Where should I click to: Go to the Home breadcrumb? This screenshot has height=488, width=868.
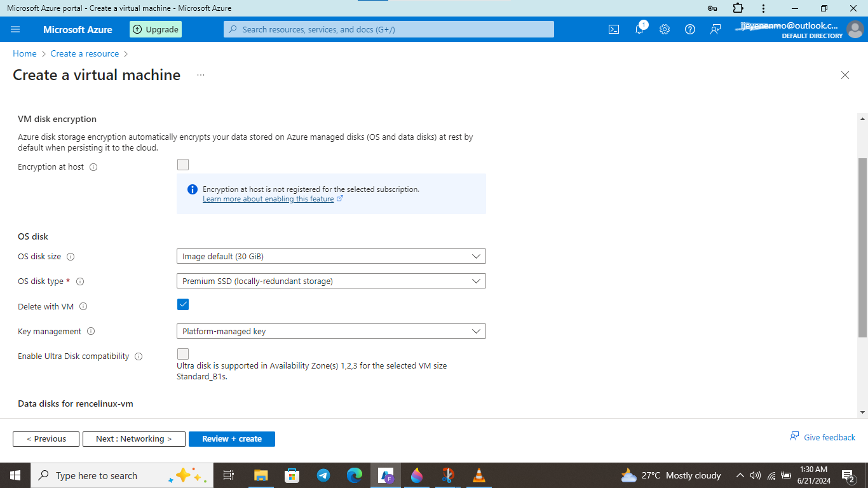[x=25, y=54]
